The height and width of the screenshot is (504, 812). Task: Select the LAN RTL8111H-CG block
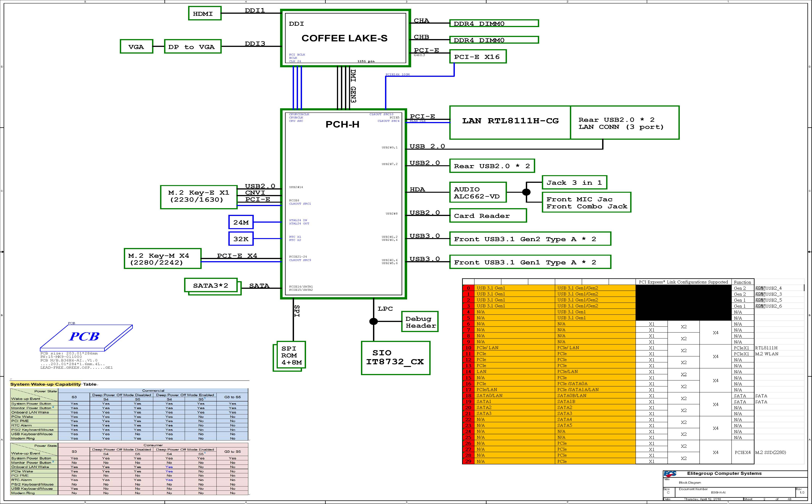click(510, 122)
